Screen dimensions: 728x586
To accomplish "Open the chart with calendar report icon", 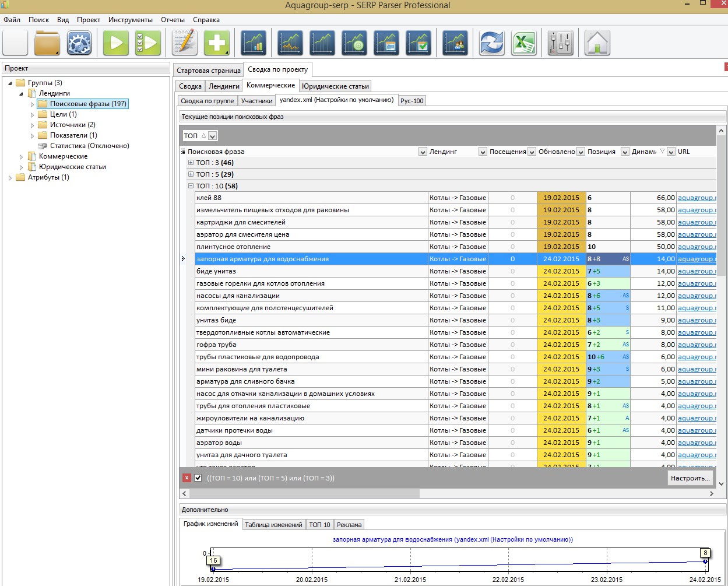I will pyautogui.click(x=386, y=43).
